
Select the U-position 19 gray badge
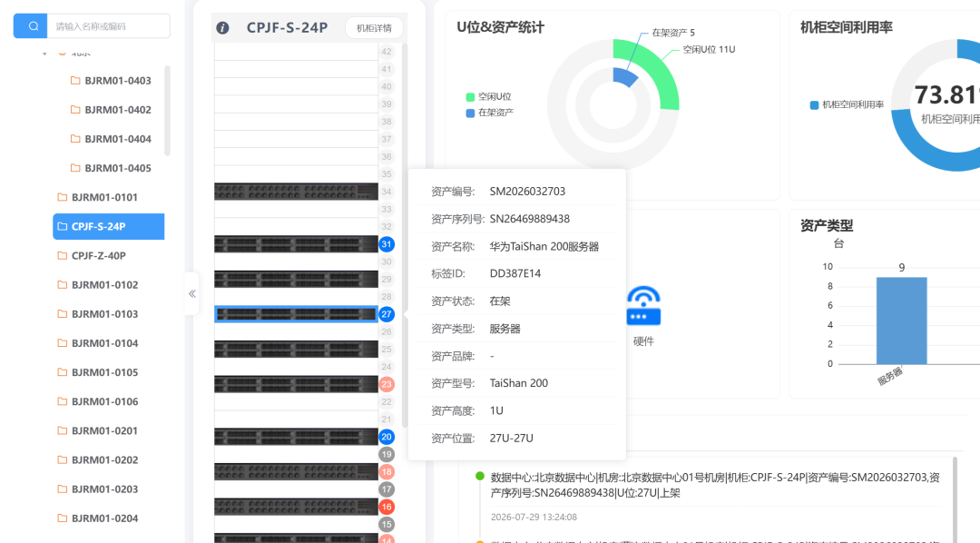pyautogui.click(x=387, y=455)
